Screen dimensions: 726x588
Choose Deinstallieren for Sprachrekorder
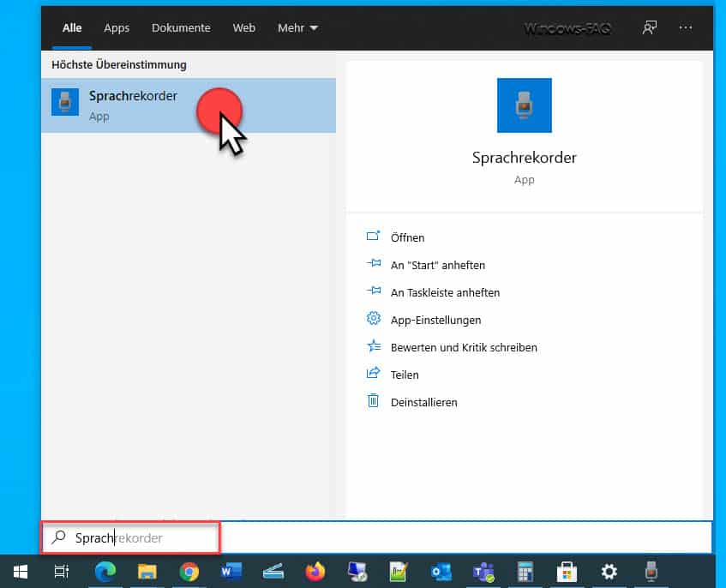[423, 402]
